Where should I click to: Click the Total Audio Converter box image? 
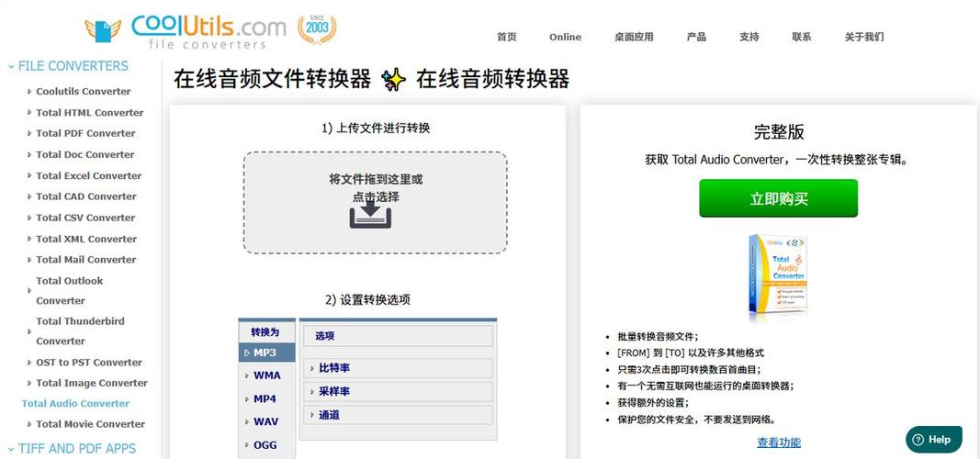(x=778, y=276)
